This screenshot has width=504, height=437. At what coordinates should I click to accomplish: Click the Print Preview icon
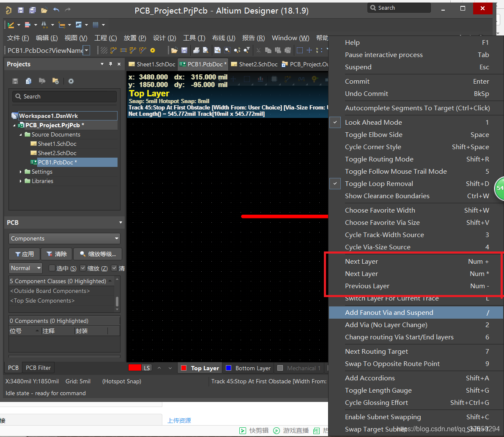click(206, 50)
